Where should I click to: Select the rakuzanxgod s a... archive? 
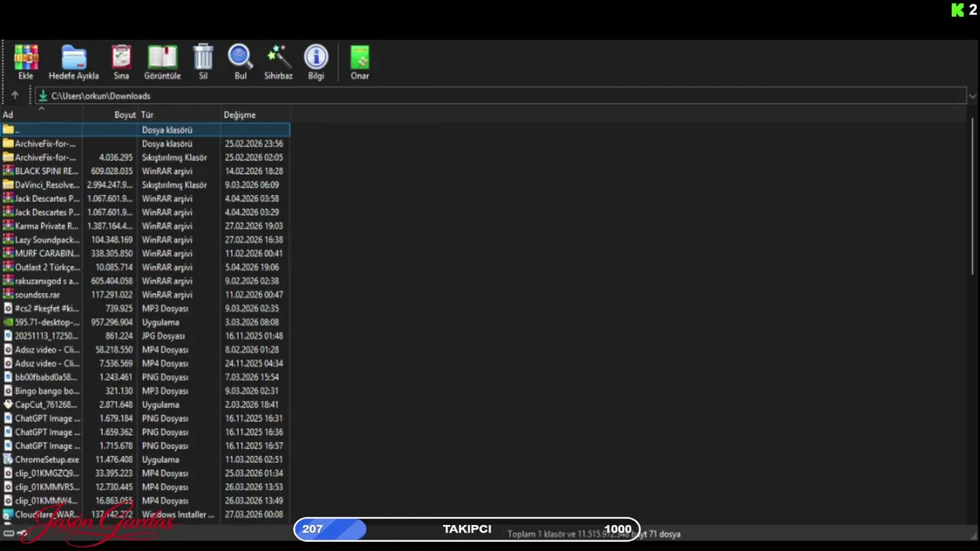[145, 281]
